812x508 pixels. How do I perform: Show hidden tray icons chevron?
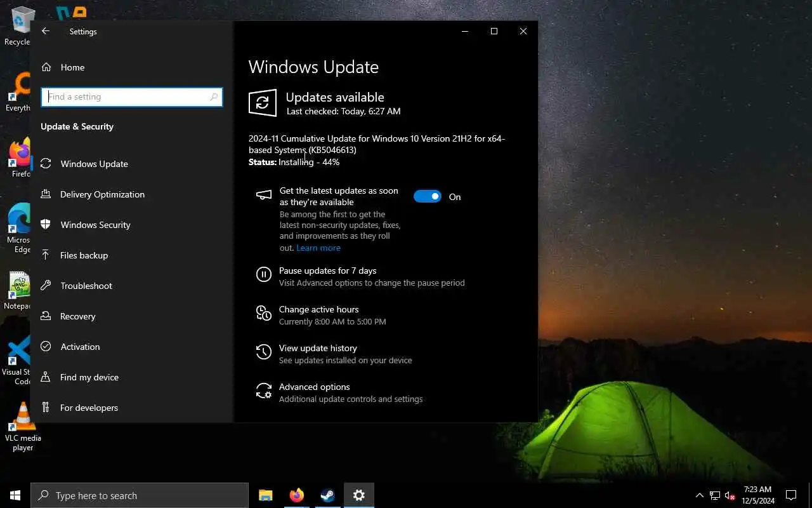(699, 495)
